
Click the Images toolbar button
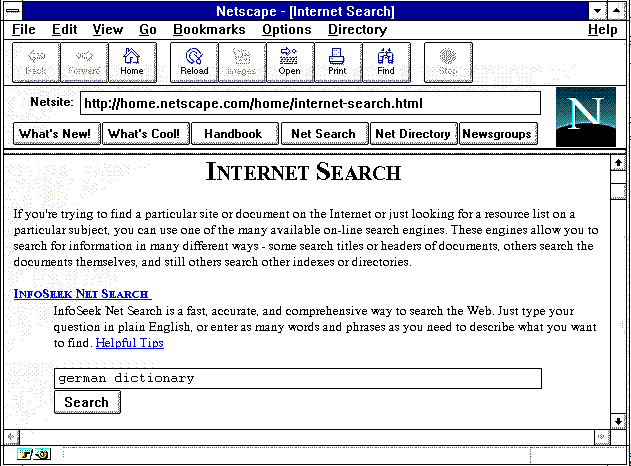242,62
